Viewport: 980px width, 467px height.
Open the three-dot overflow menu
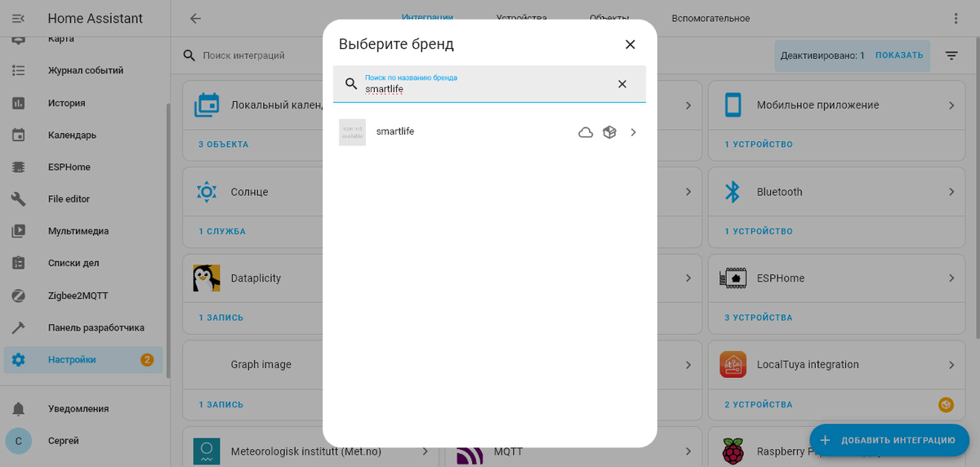coord(956,18)
